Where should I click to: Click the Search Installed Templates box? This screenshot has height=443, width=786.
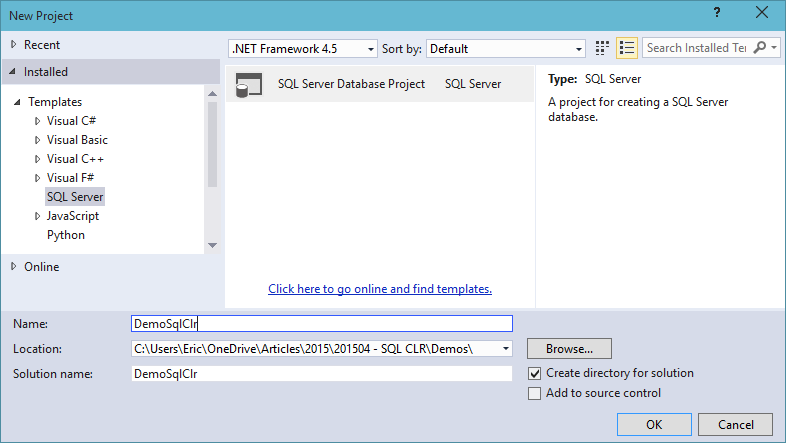(697, 48)
